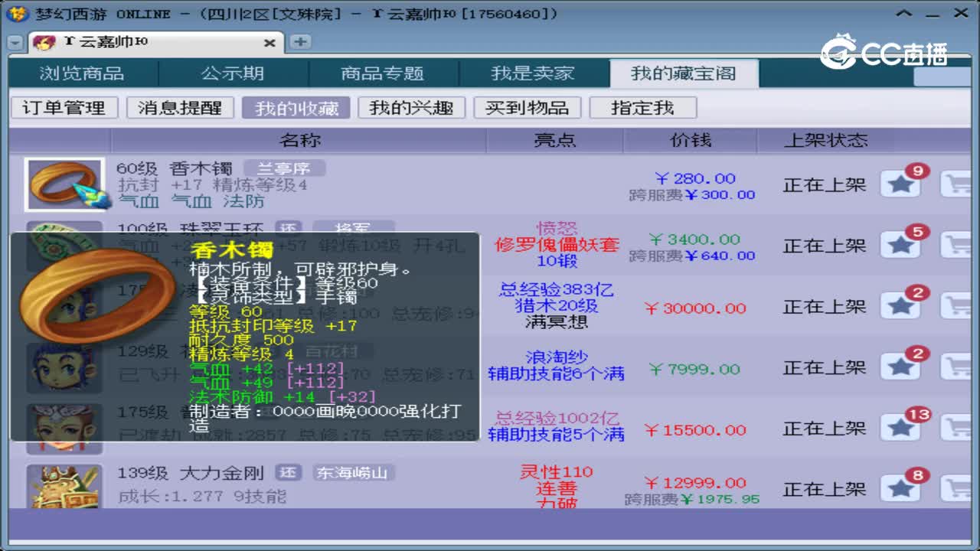Click the collapse arrow in the title bar

click(905, 13)
